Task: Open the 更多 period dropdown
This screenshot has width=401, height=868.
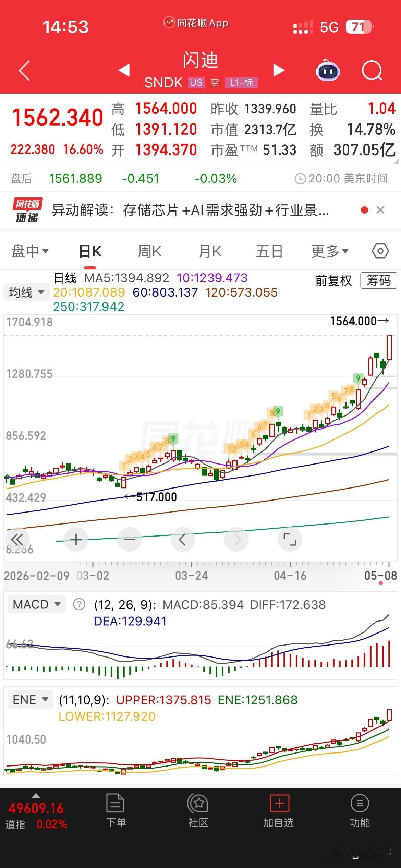Action: tap(330, 251)
